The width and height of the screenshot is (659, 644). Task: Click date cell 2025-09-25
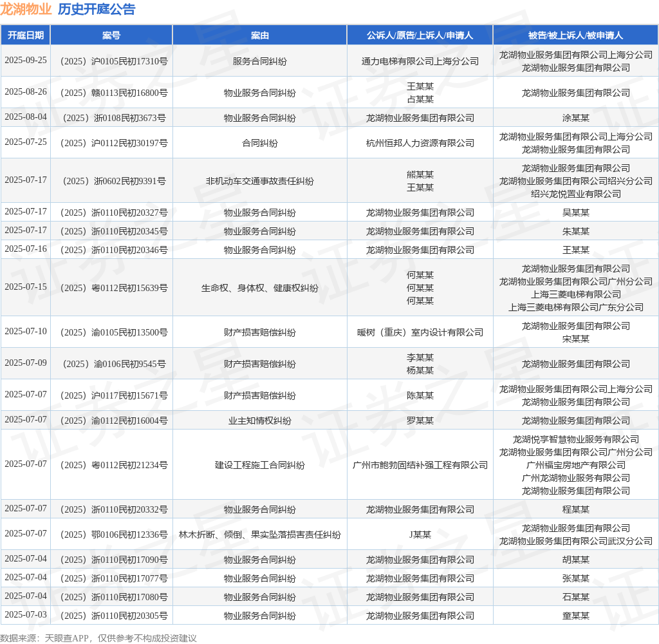pyautogui.click(x=26, y=60)
